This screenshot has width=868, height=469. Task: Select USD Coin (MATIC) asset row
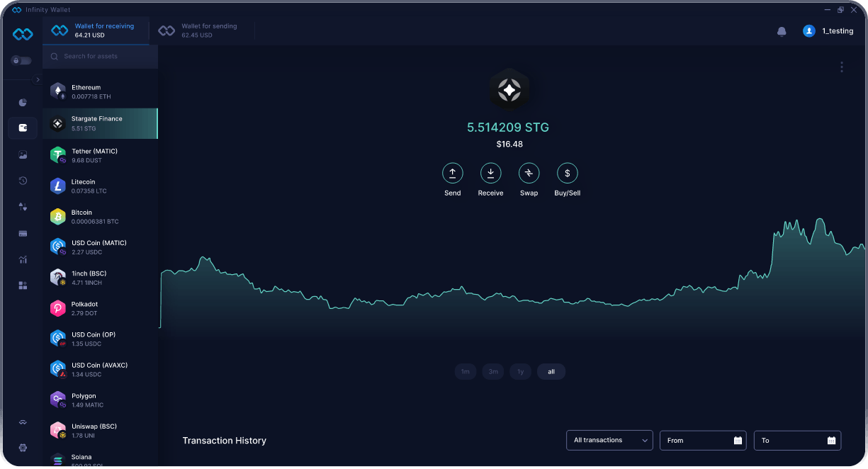point(101,247)
